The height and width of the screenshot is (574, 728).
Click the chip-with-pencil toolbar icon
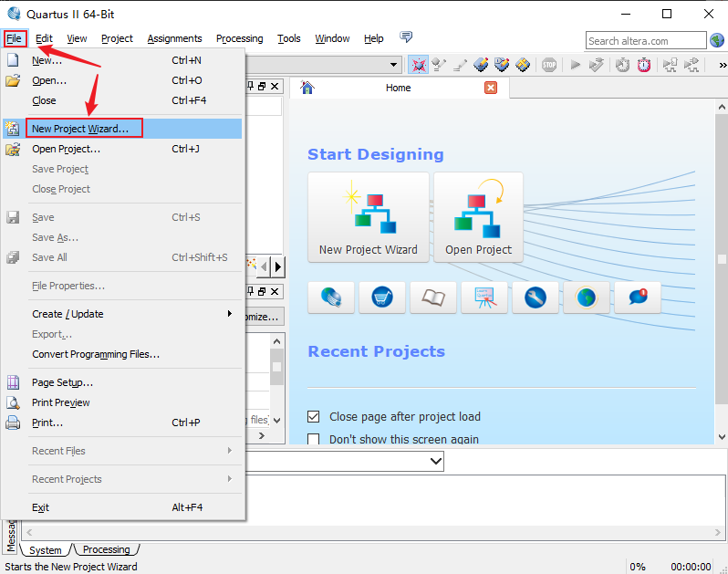[481, 65]
